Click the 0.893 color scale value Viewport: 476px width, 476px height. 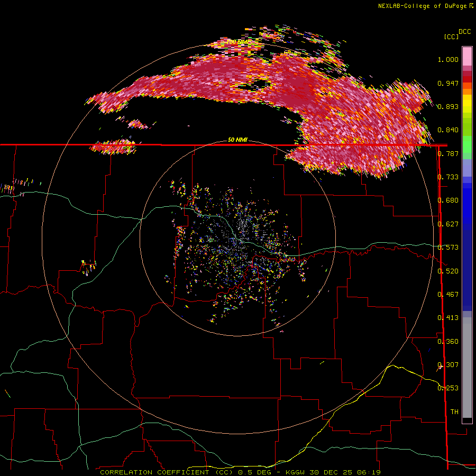tap(448, 106)
